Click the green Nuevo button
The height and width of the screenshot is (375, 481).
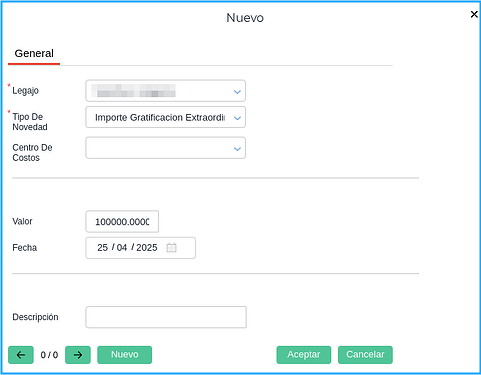click(124, 355)
